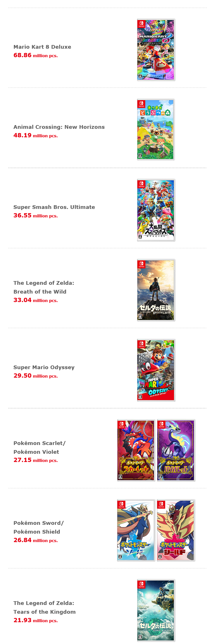Click the Super Smash Bros. Ultimate box art
Screen dimensions: 209x644
[x=156, y=210]
